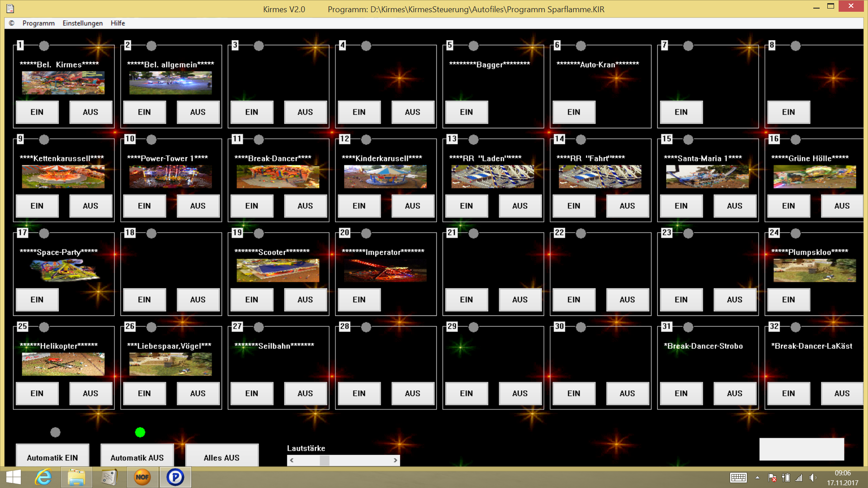Image resolution: width=868 pixels, height=488 pixels.
Task: Toggle EIN for Bagger channel 5
Action: pos(466,112)
